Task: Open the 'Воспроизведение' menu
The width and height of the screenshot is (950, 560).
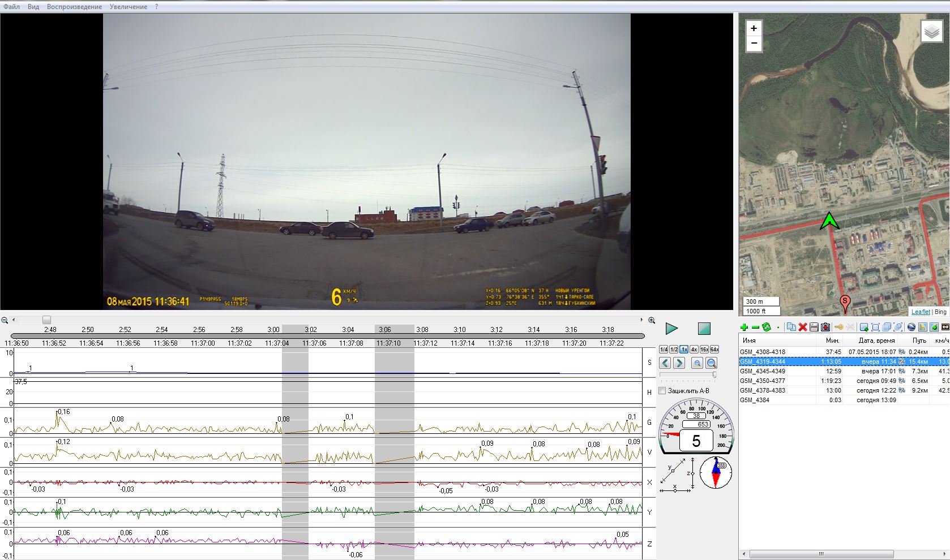Action: tap(74, 7)
